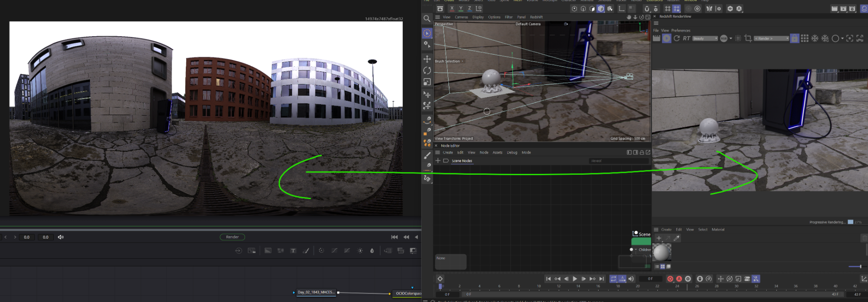The image size is (868, 302).
Task: Click the first 0.0 time field
Action: (27, 237)
